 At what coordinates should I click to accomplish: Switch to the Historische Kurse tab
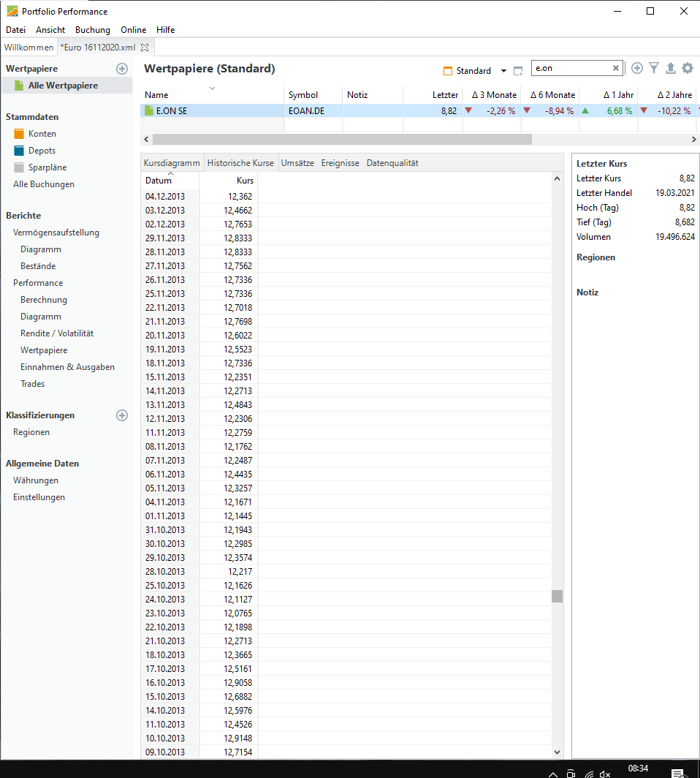pyautogui.click(x=240, y=163)
